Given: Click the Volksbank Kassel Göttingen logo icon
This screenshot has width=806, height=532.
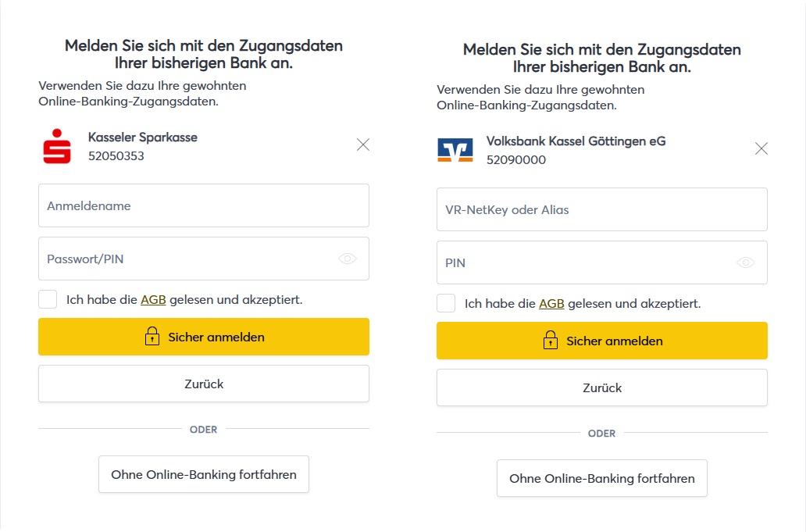Looking at the screenshot, I should pyautogui.click(x=455, y=150).
